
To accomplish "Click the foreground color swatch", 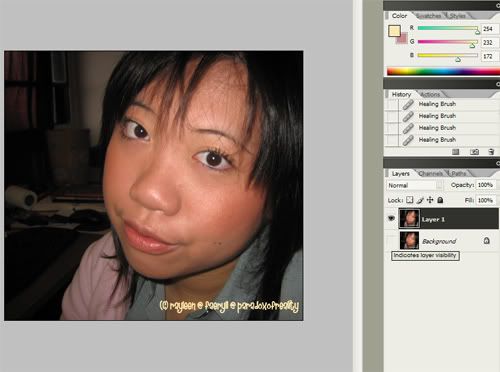I will [394, 31].
